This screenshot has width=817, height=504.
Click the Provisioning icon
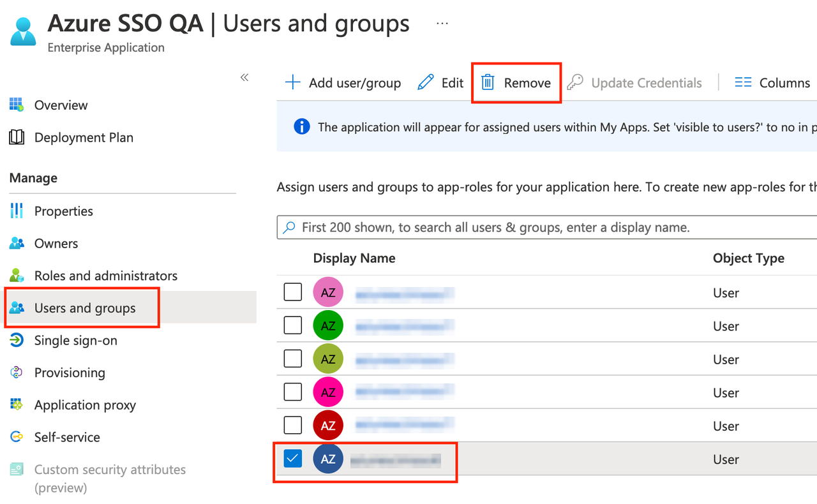coord(17,373)
